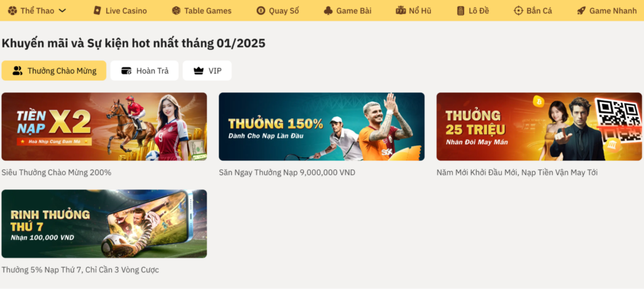This screenshot has width=644, height=289.
Task: Click the crosshair icon for Bắn Cá
Action: (519, 11)
